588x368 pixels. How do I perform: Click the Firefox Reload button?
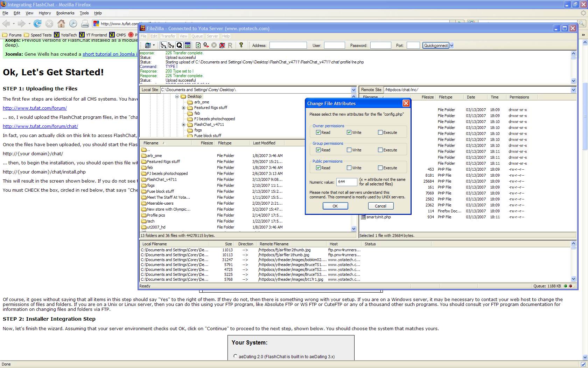point(37,23)
